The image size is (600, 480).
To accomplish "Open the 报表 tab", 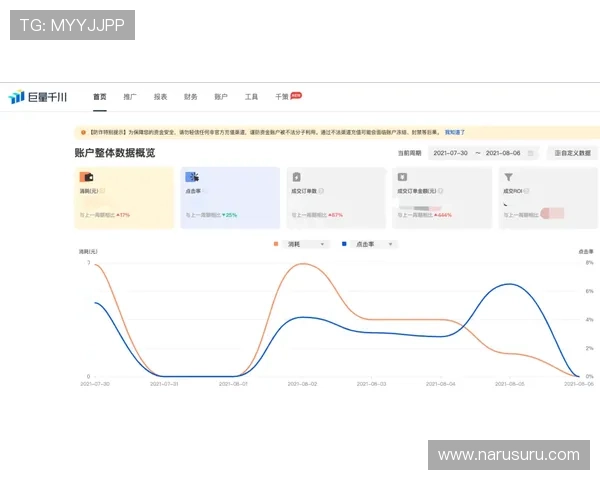I will click(160, 97).
